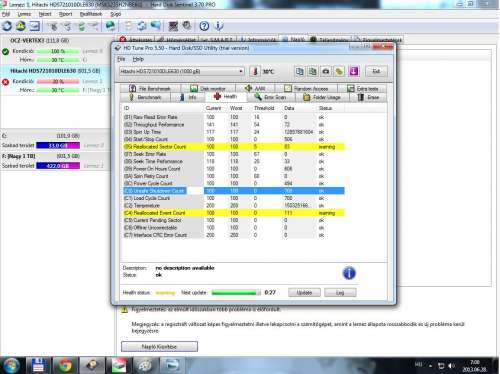Click the purple save download icon
Viewport: 500px width, 374px height.
point(354,71)
